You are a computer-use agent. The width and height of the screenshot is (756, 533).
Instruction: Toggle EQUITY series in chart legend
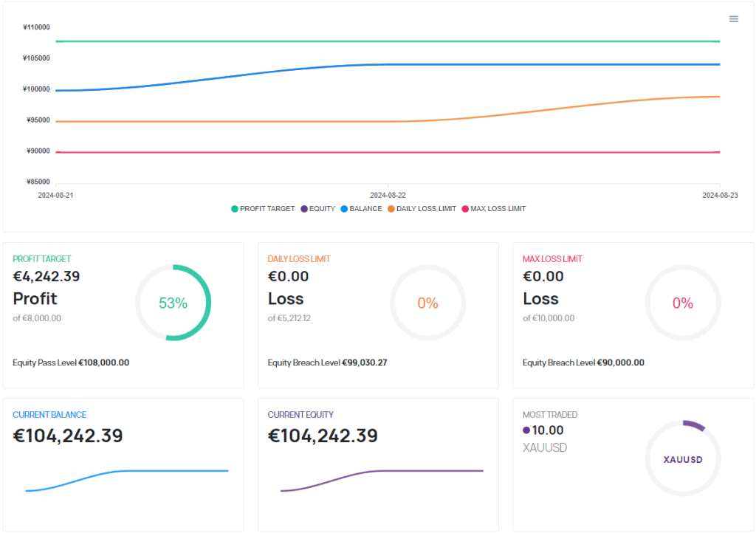(317, 209)
